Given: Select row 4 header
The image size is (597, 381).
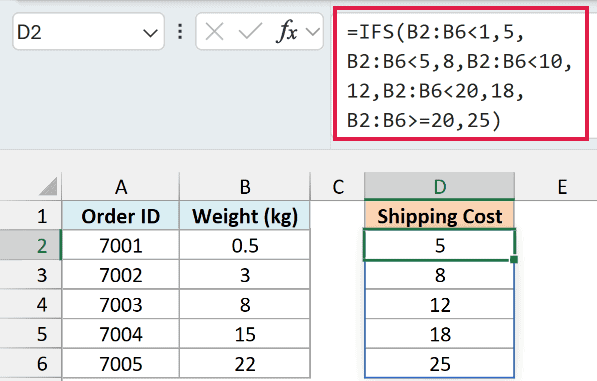Looking at the screenshot, I should 30,304.
